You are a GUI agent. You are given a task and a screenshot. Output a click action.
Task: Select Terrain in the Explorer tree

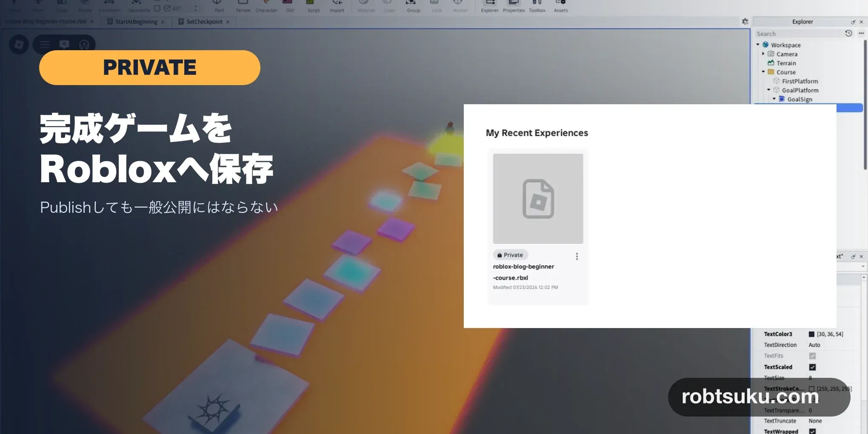[x=786, y=63]
